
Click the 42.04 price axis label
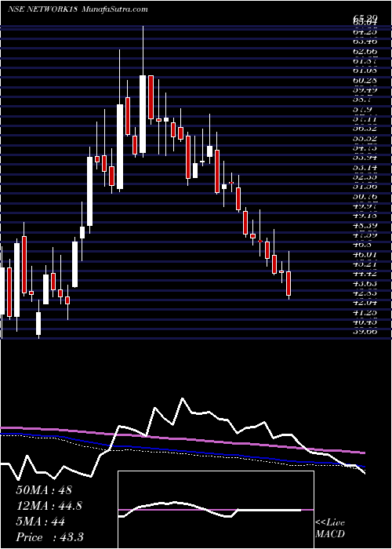click(365, 304)
